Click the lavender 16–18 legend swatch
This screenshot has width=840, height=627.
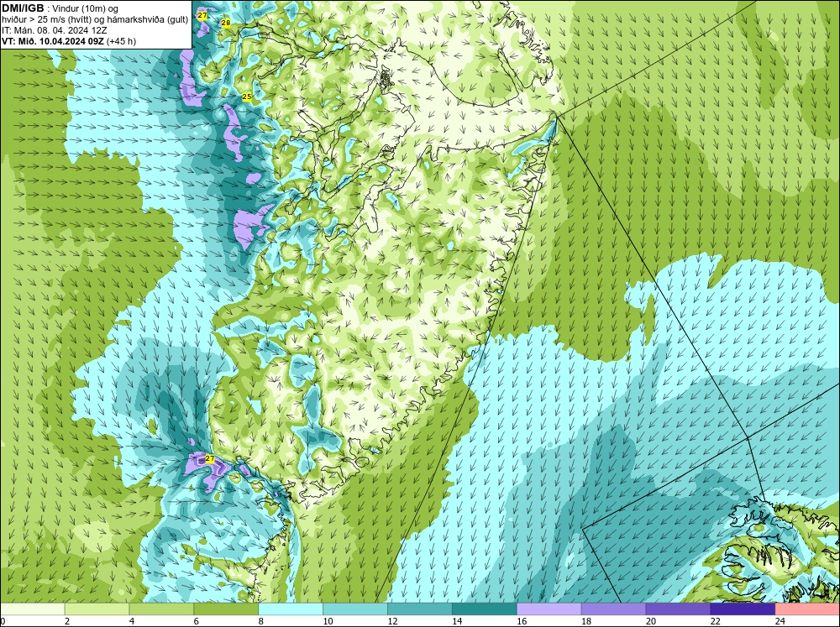(x=549, y=609)
